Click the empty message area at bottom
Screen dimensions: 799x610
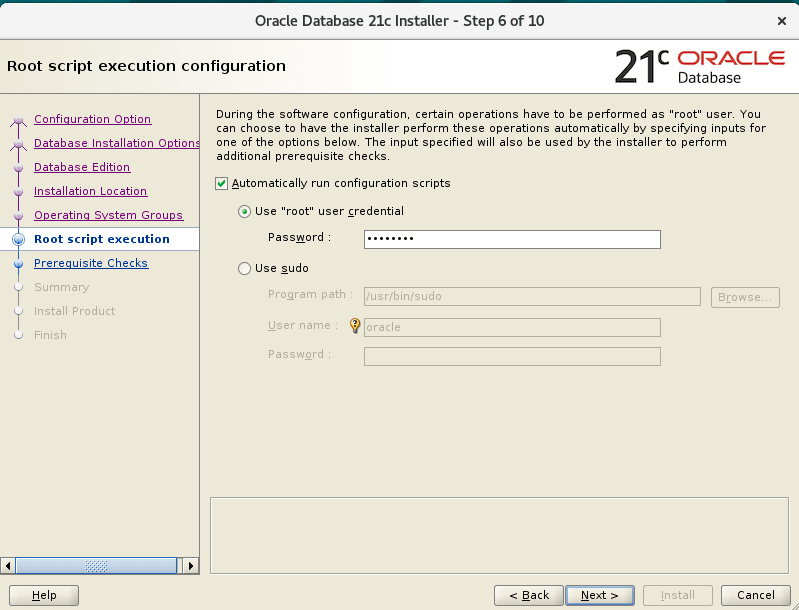[x=499, y=535]
